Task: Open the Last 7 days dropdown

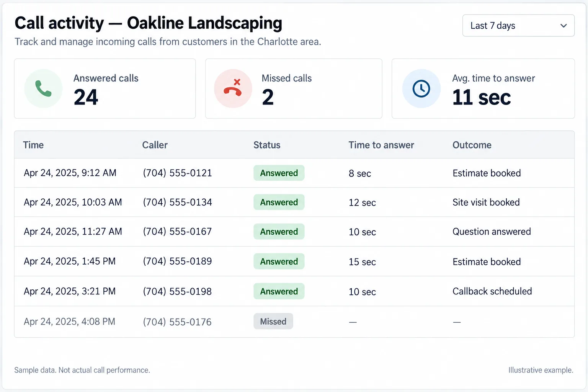Action: [x=518, y=26]
